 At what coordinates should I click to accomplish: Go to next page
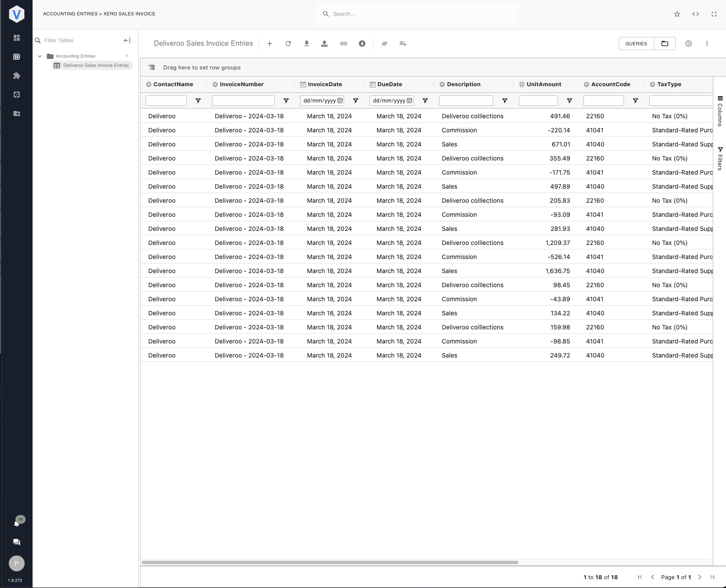click(x=700, y=577)
